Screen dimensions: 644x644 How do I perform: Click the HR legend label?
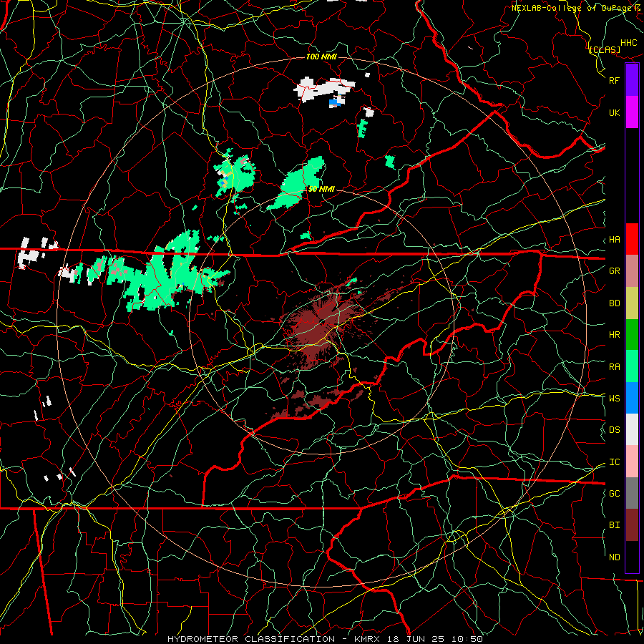click(614, 335)
